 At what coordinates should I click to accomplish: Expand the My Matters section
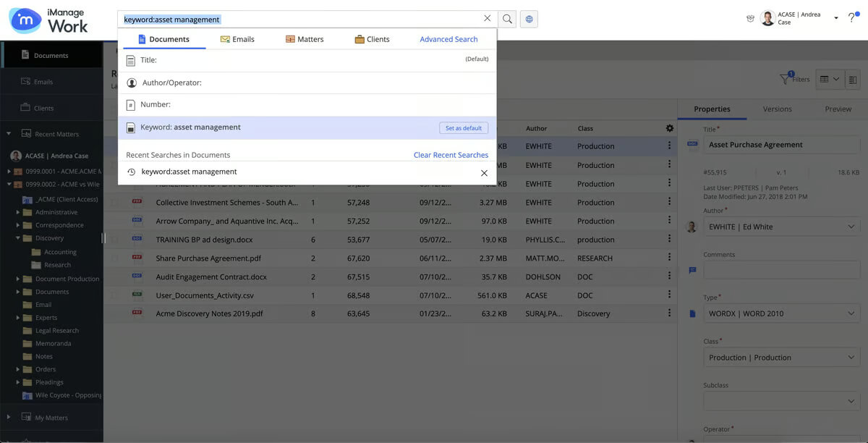click(x=9, y=418)
